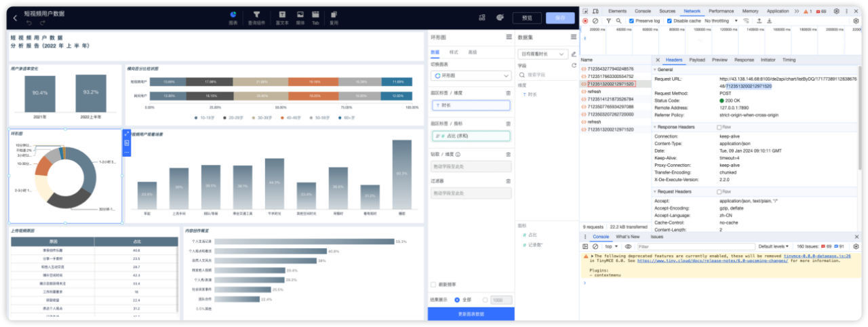
Task: Click the redo arrow under the dashboard title
Action: coord(41,23)
